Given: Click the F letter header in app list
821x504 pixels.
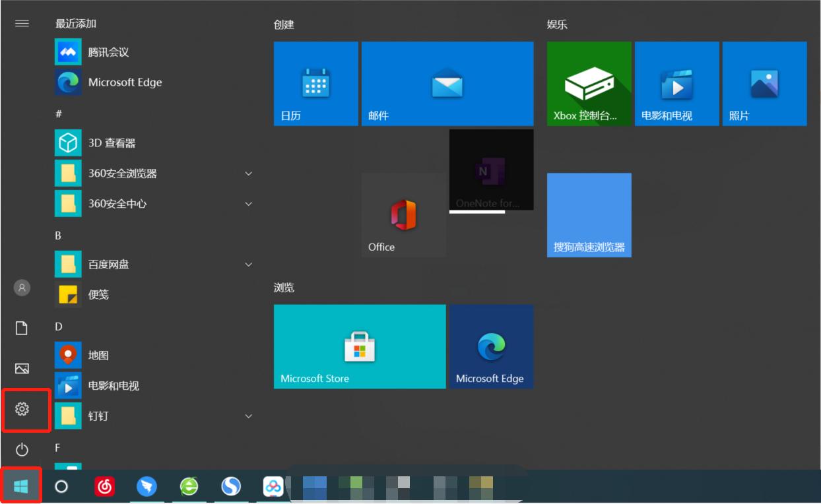Looking at the screenshot, I should tap(57, 448).
